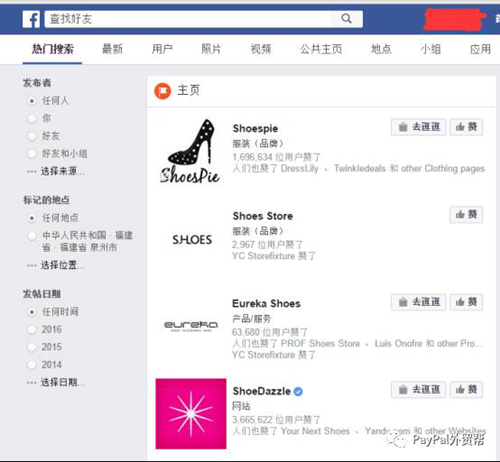Select 任何人 publisher filter
The width and height of the screenshot is (500, 462).
(x=32, y=101)
